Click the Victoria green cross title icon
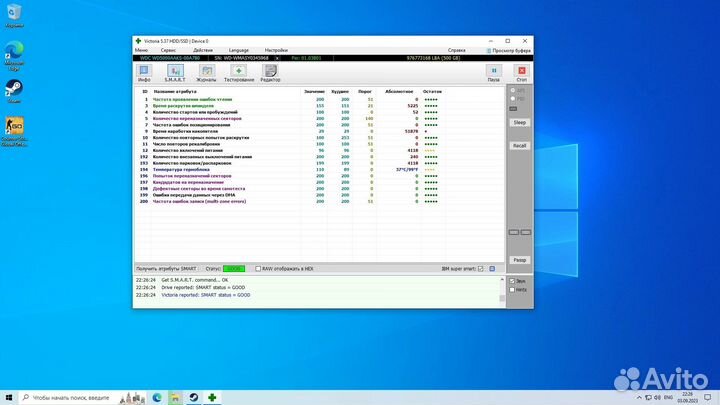 tap(138, 41)
